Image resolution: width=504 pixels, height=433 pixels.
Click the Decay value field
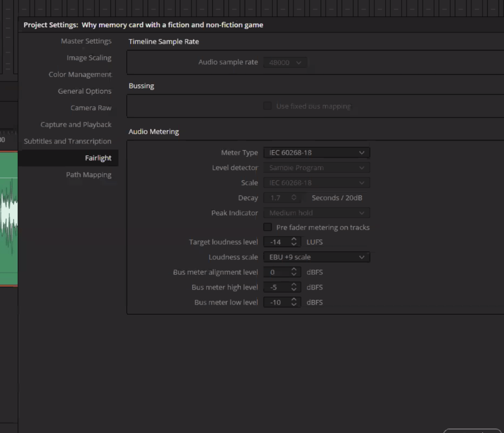(277, 198)
